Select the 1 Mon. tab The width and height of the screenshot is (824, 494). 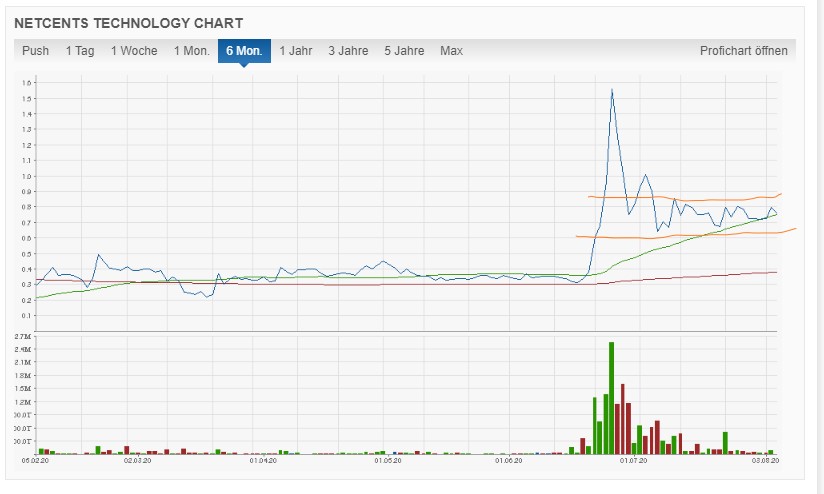(192, 51)
